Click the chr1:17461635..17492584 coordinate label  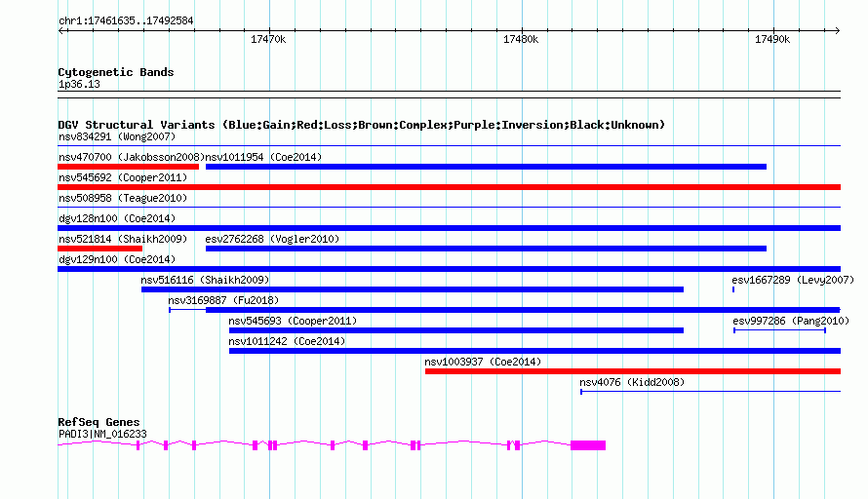(126, 21)
